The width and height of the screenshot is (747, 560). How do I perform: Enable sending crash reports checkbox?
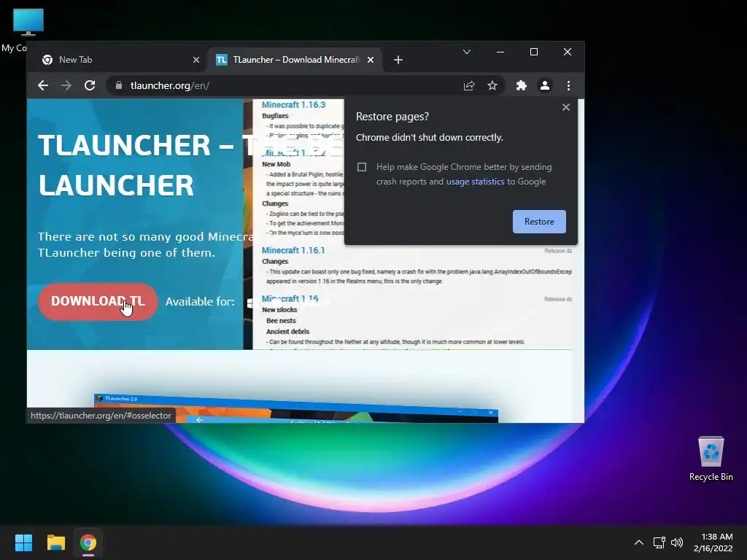coord(362,167)
